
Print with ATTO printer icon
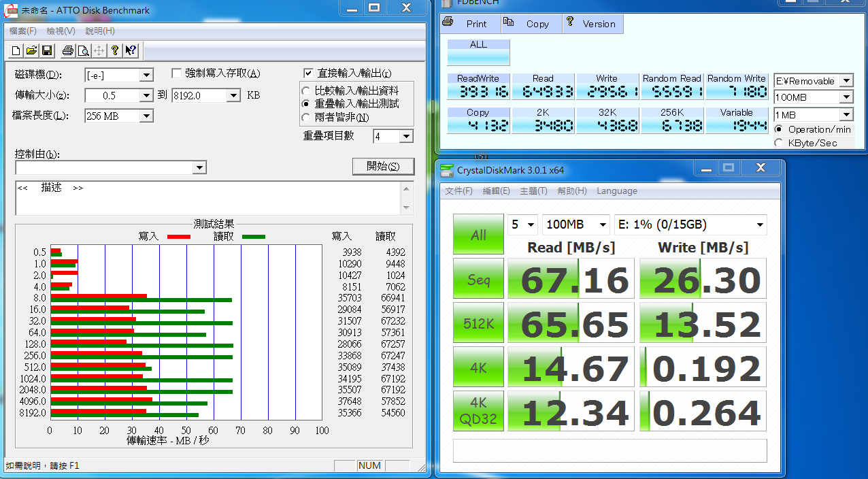[x=68, y=50]
